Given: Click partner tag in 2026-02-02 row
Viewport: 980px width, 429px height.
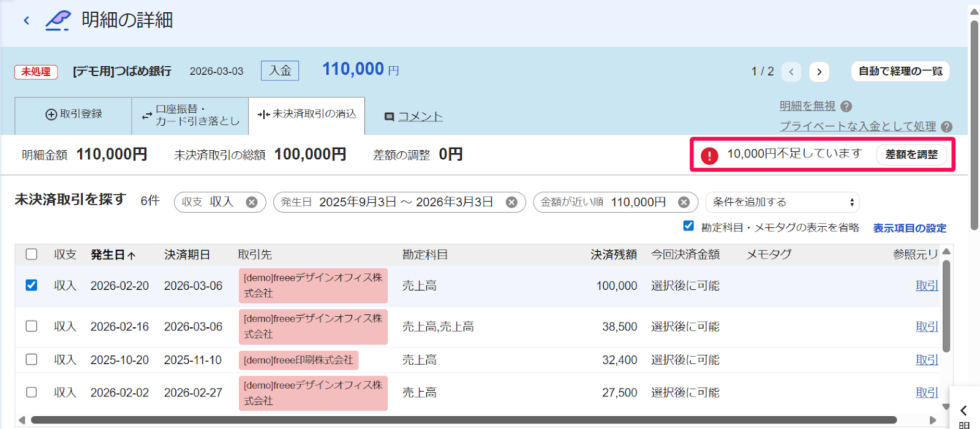Looking at the screenshot, I should coord(313,393).
